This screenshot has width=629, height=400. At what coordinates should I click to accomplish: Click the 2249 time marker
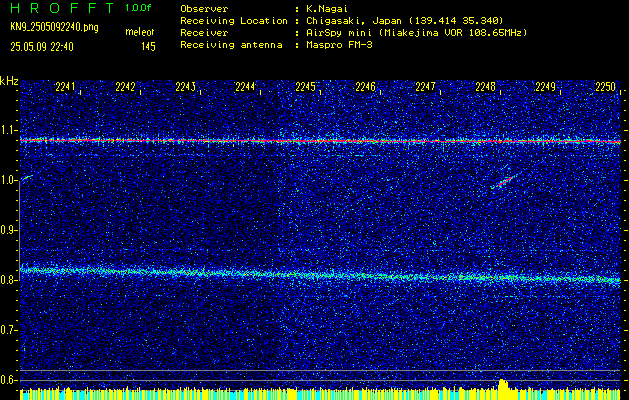coord(546,87)
